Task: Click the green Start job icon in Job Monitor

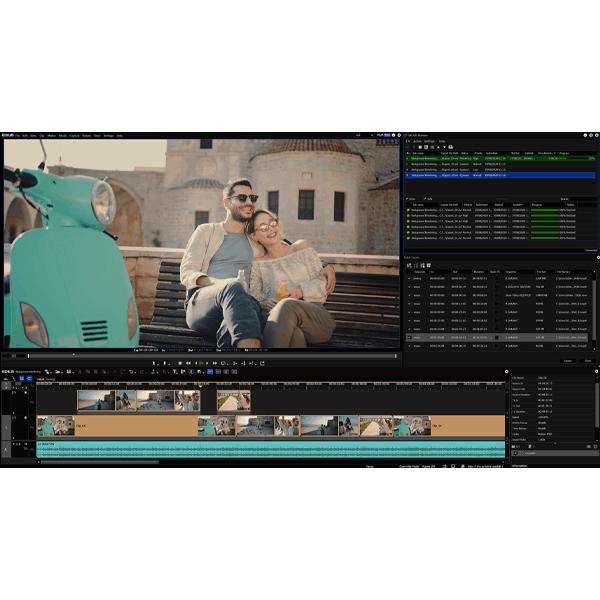Action: pyautogui.click(x=407, y=147)
